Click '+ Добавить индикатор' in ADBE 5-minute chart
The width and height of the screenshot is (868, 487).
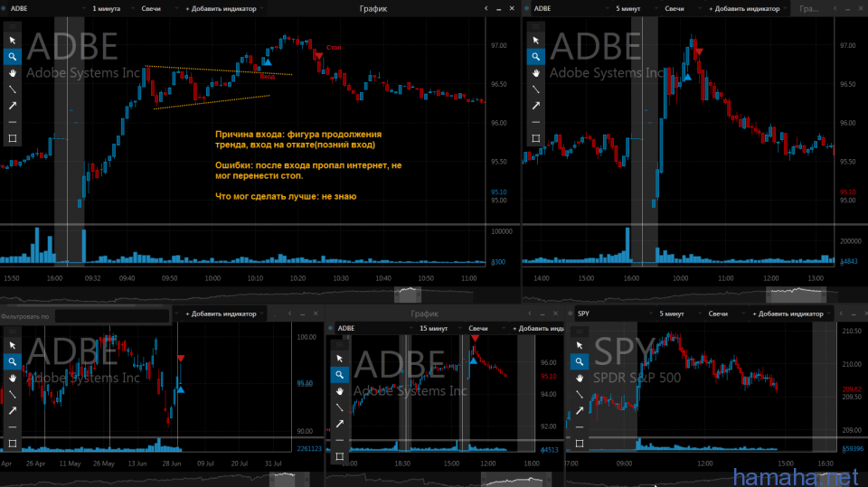click(744, 8)
